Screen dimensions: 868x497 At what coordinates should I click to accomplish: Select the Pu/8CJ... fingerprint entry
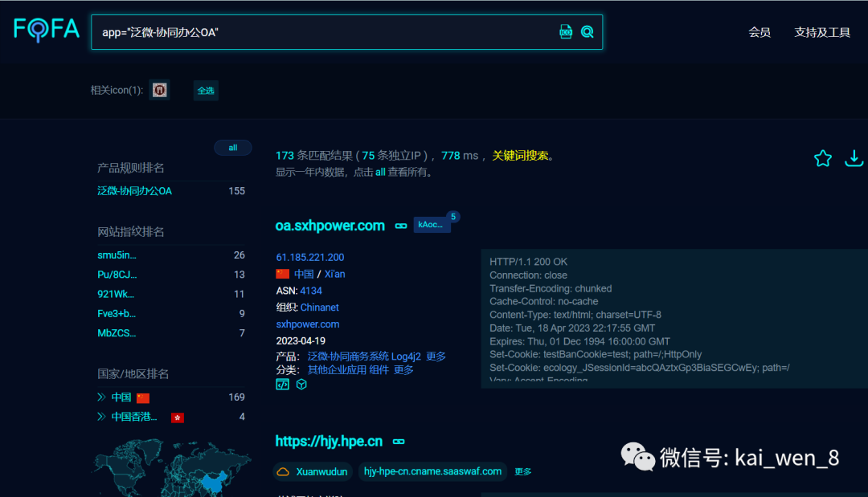click(x=117, y=275)
